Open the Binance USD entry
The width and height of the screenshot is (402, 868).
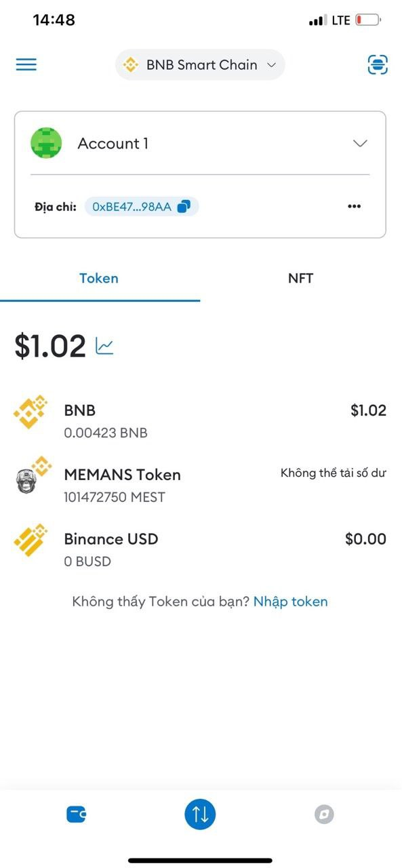point(200,549)
